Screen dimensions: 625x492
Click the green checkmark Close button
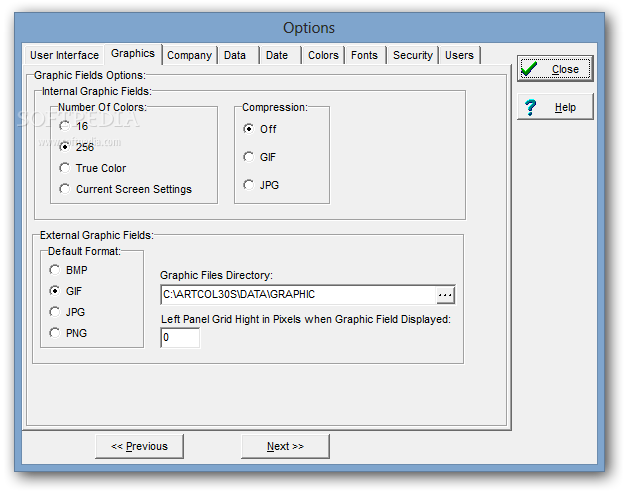click(x=555, y=69)
